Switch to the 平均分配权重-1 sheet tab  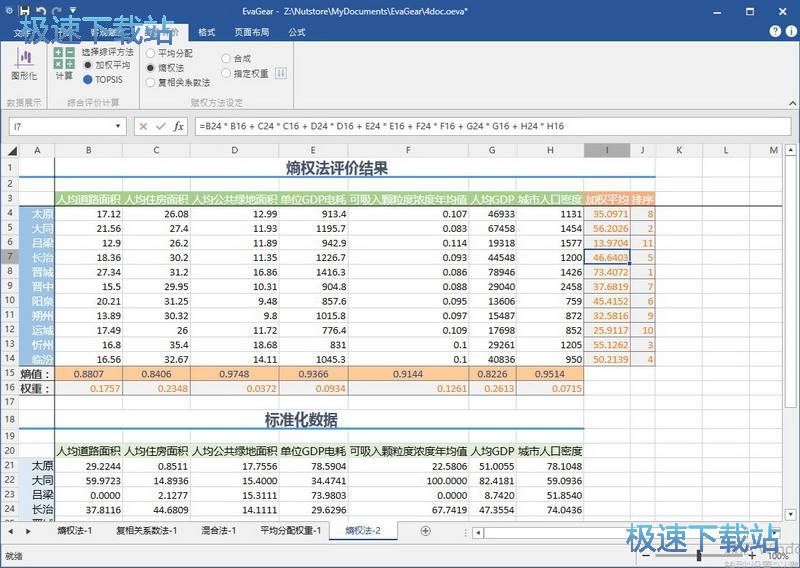tap(290, 530)
